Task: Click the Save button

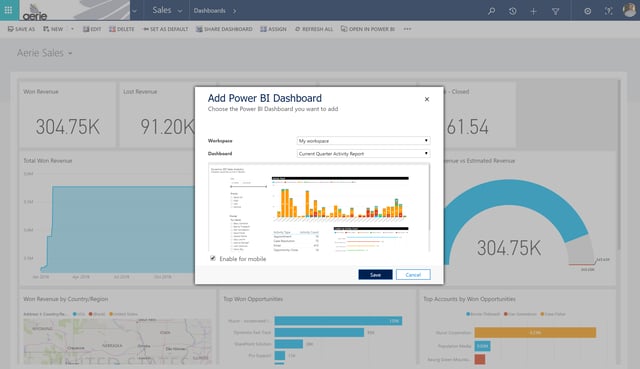Action: [x=375, y=275]
